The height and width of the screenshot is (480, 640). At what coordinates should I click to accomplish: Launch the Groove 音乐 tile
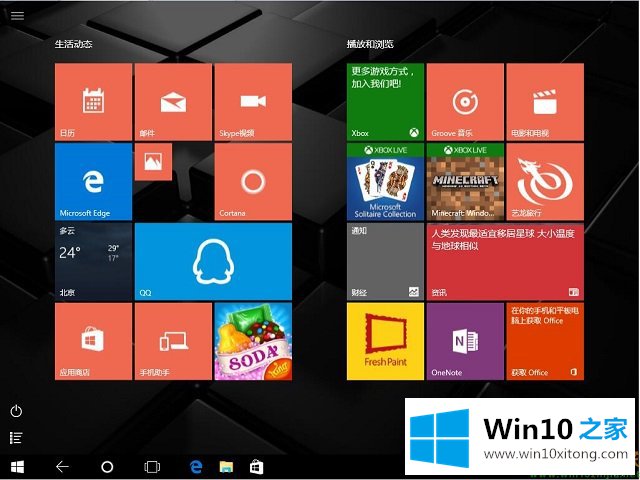coord(465,102)
